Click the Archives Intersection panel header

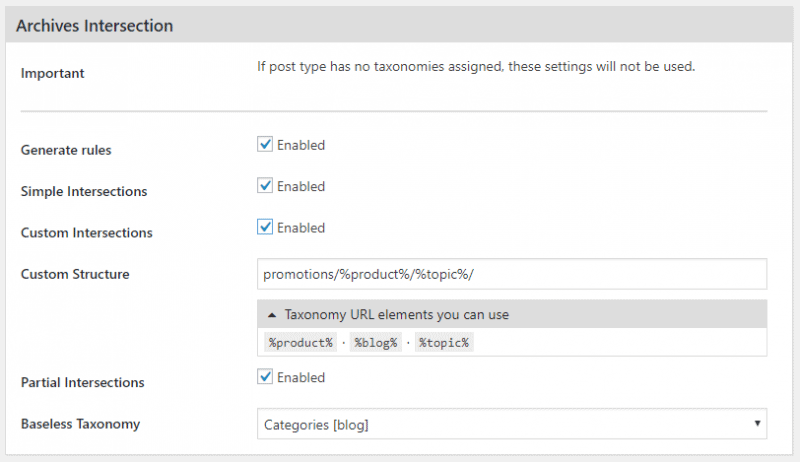coord(399,25)
